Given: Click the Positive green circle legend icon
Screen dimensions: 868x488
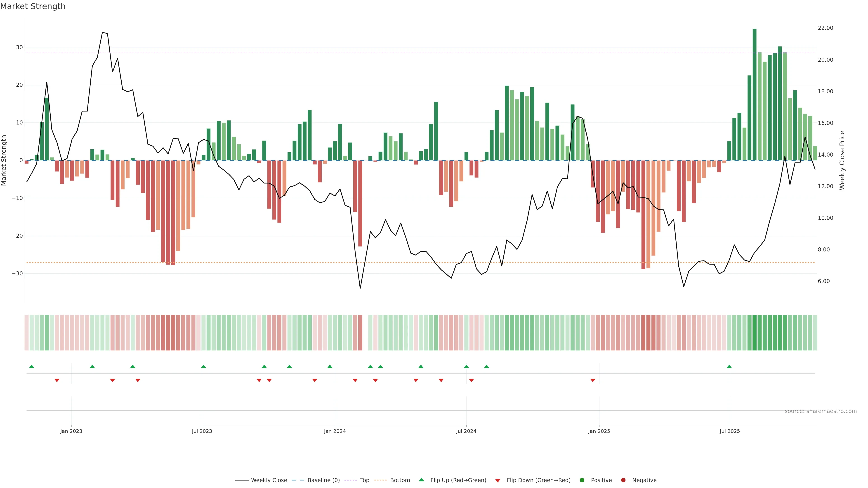Looking at the screenshot, I should [582, 480].
